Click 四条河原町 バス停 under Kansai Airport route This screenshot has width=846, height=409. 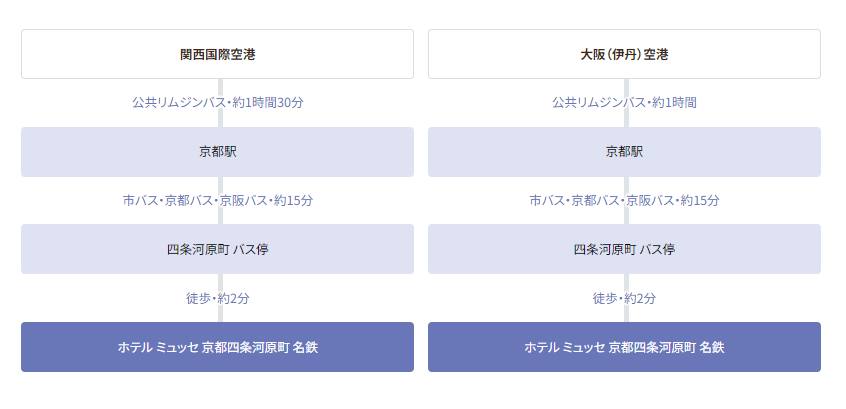coord(217,249)
